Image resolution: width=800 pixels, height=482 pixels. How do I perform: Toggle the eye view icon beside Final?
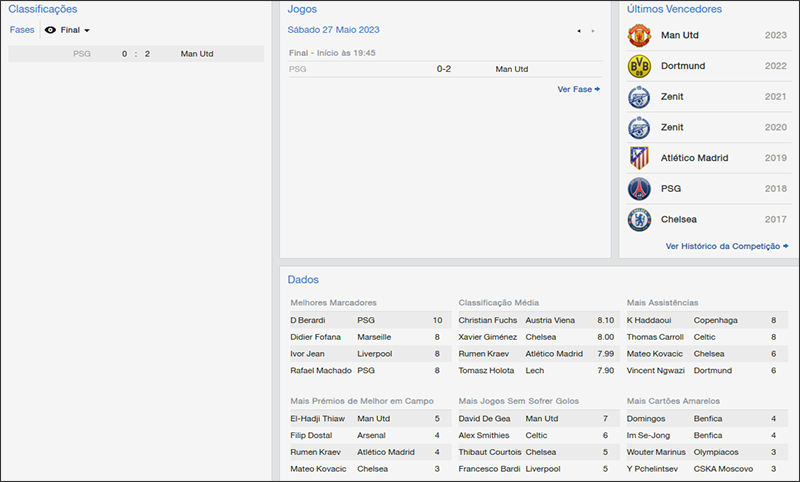click(50, 30)
